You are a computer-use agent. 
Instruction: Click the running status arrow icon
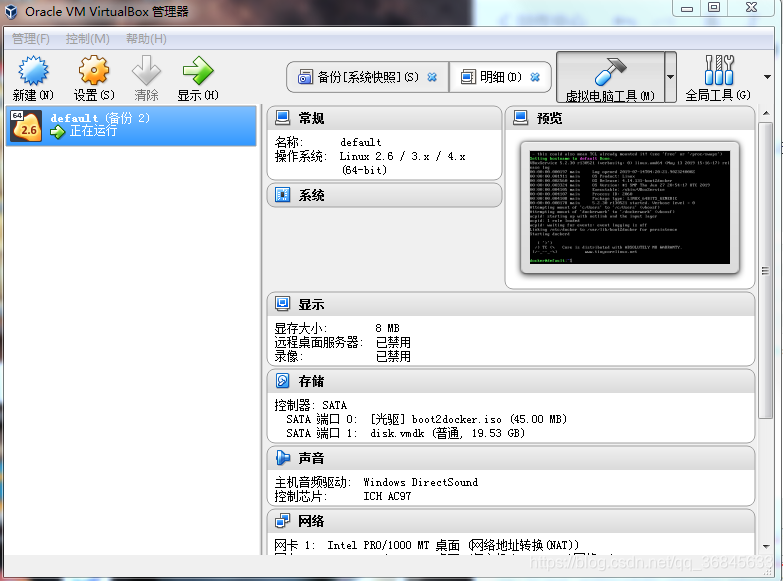[x=57, y=132]
